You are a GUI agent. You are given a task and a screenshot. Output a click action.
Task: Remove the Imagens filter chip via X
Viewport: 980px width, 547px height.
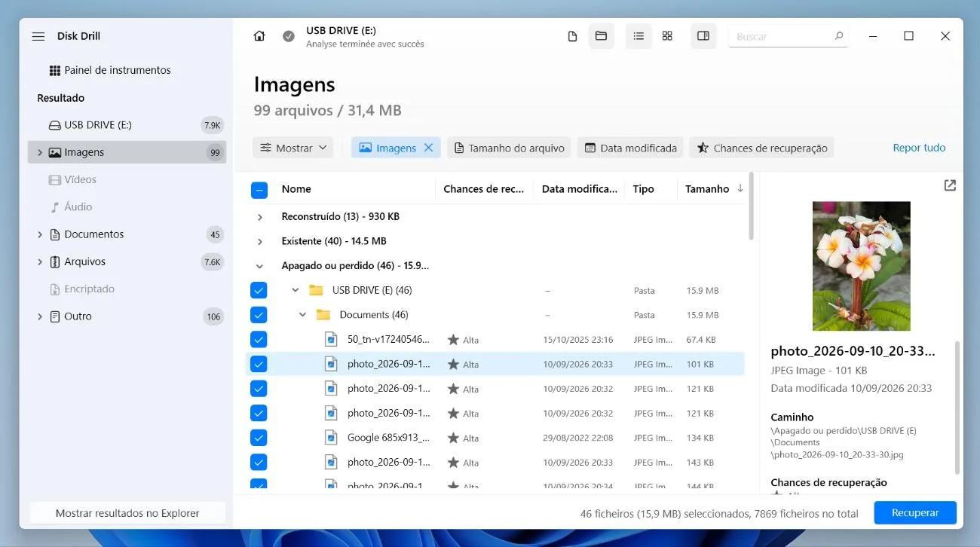coord(428,148)
